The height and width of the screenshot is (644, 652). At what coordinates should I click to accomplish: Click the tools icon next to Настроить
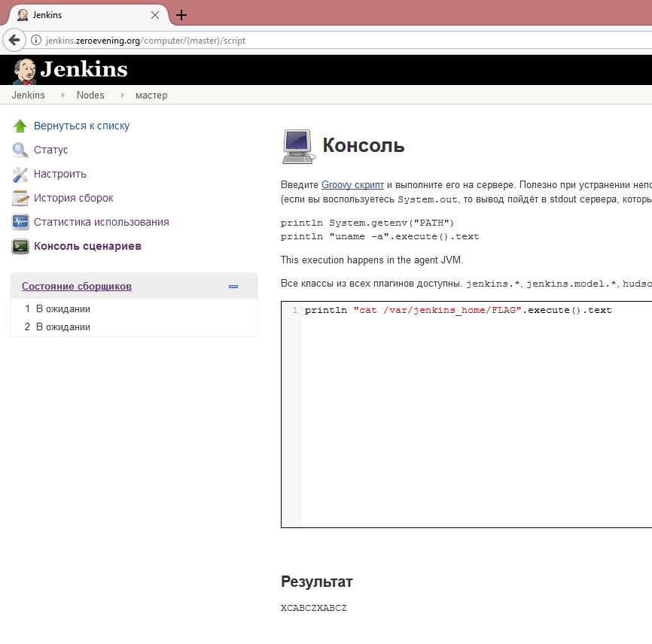pyautogui.click(x=20, y=174)
